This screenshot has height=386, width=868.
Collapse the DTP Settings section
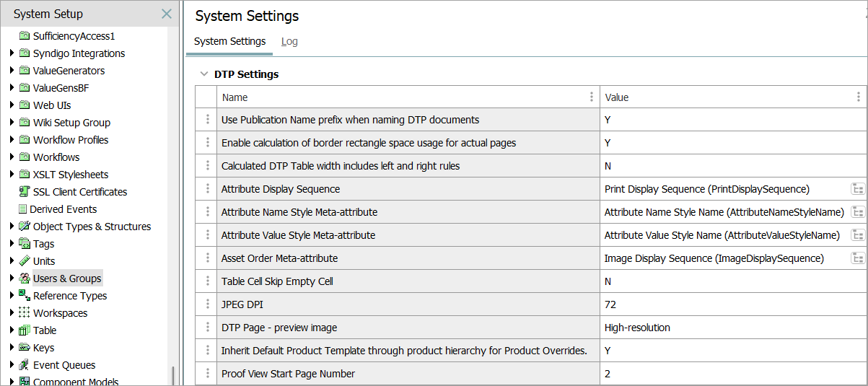pos(204,74)
